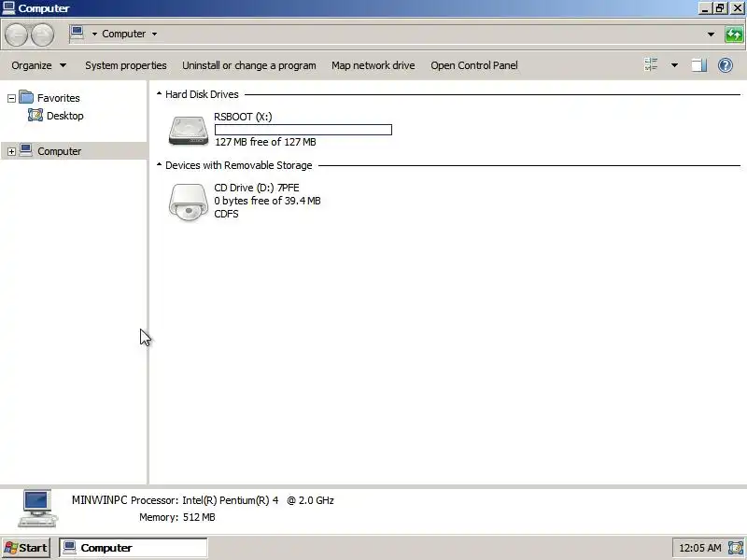The height and width of the screenshot is (560, 747).
Task: Click the RSBOOT (X:) drive label
Action: click(x=243, y=117)
